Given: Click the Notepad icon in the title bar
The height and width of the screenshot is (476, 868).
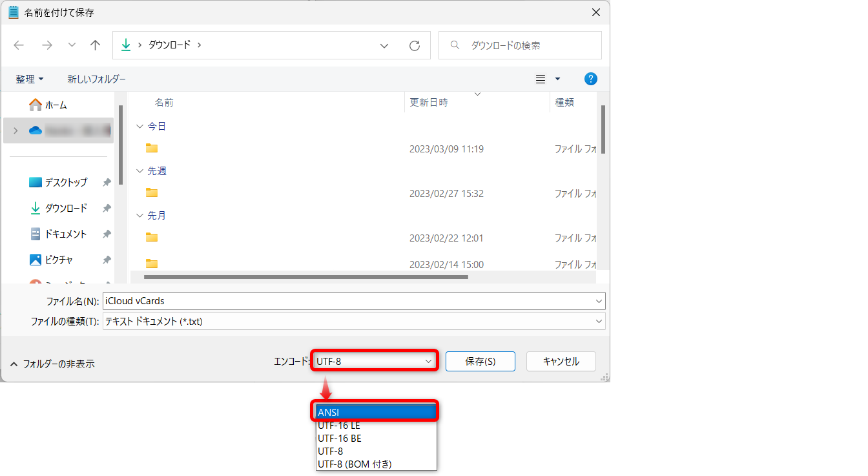Looking at the screenshot, I should pyautogui.click(x=13, y=12).
